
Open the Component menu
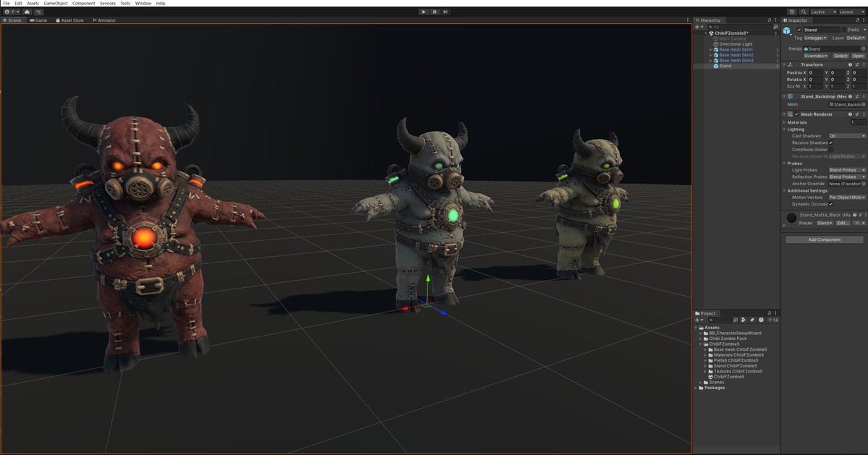[84, 3]
